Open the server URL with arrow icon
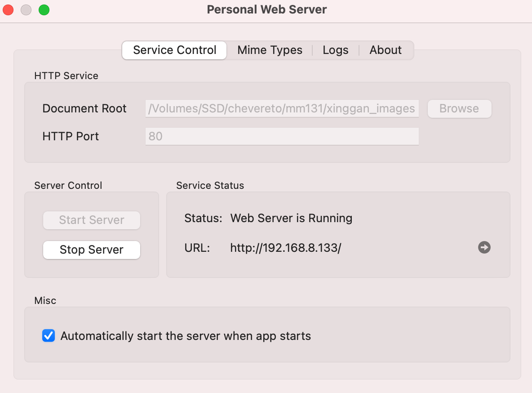Image resolution: width=532 pixels, height=393 pixels. click(x=484, y=247)
